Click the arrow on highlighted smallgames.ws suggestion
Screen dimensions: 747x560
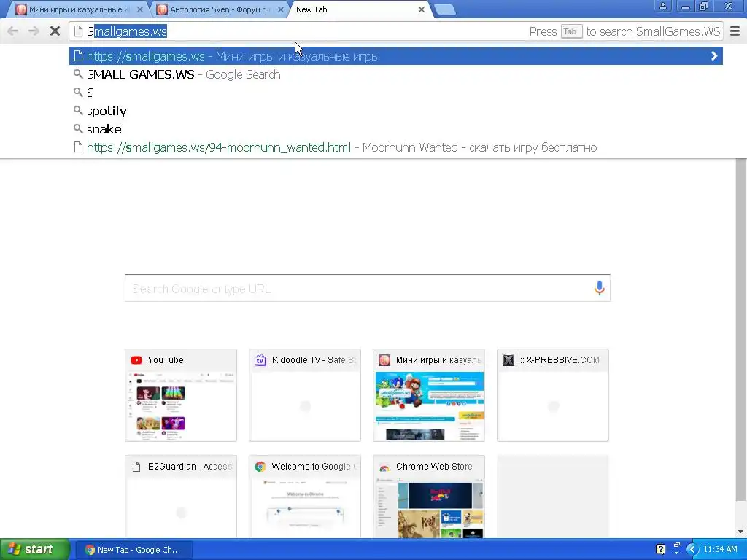[713, 56]
